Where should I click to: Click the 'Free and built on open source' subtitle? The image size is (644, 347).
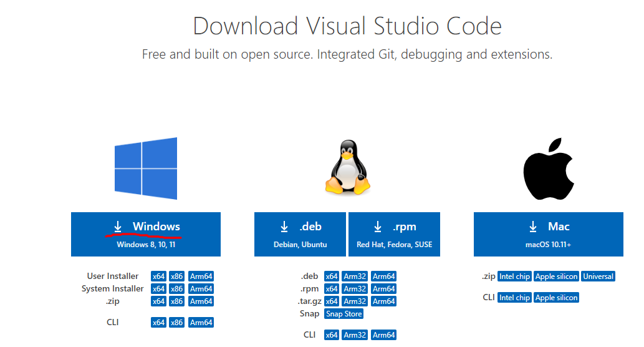[x=347, y=54]
